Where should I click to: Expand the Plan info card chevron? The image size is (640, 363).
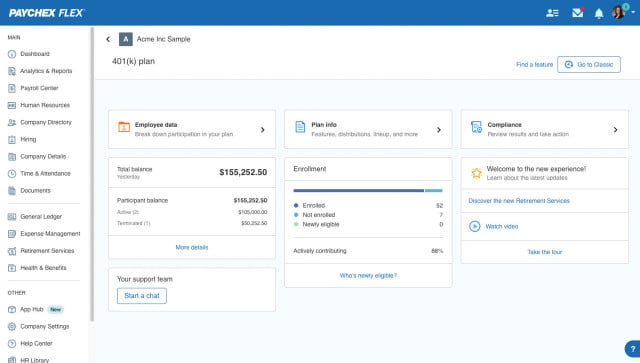pos(439,130)
